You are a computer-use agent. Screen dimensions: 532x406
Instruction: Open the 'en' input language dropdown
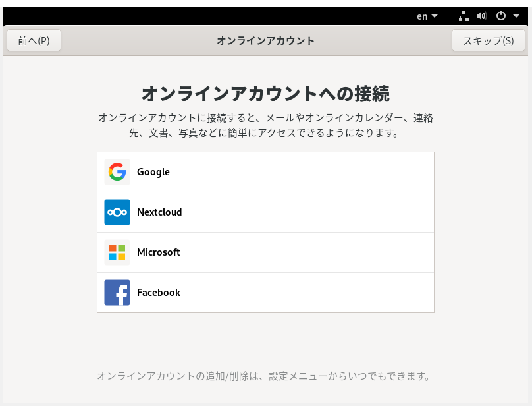[427, 16]
